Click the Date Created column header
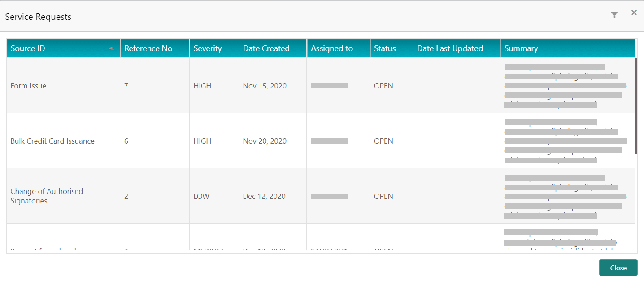 click(266, 48)
